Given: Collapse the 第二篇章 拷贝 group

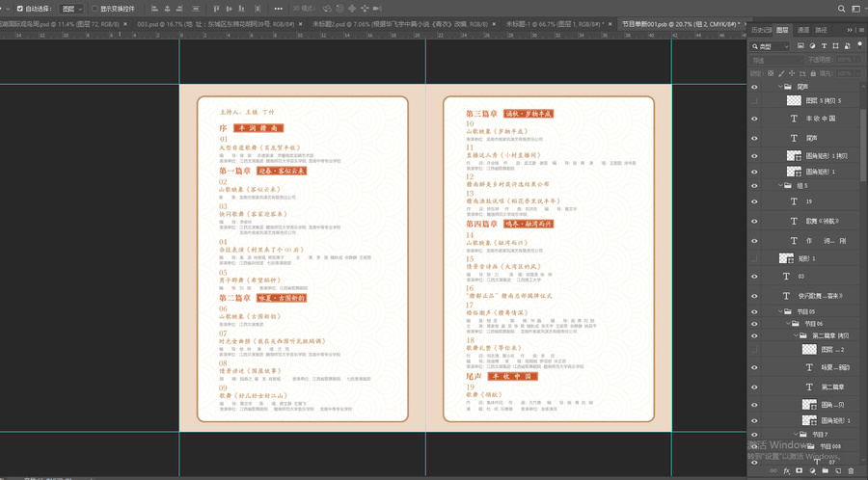Looking at the screenshot, I should (x=796, y=335).
